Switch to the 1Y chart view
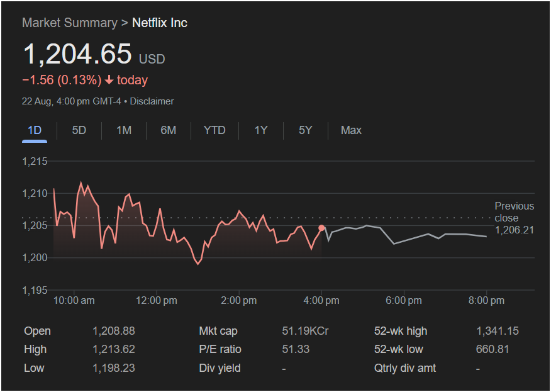The width and height of the screenshot is (551, 392). click(261, 130)
